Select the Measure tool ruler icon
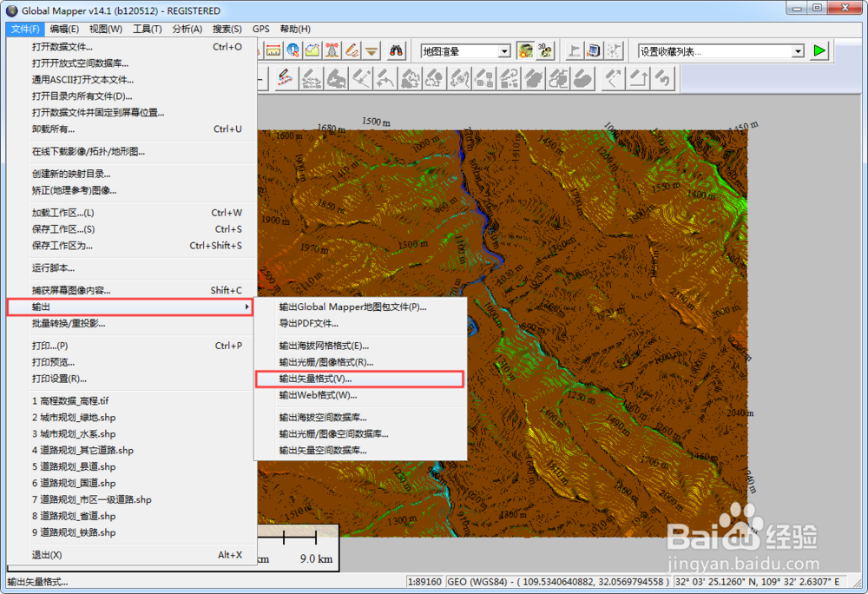The height and width of the screenshot is (594, 868). (273, 51)
